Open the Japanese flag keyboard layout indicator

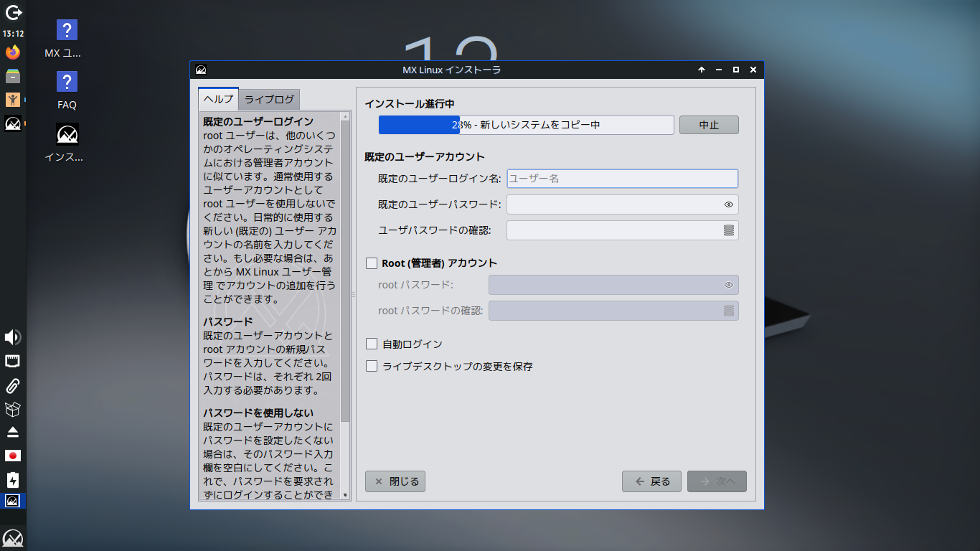(13, 456)
